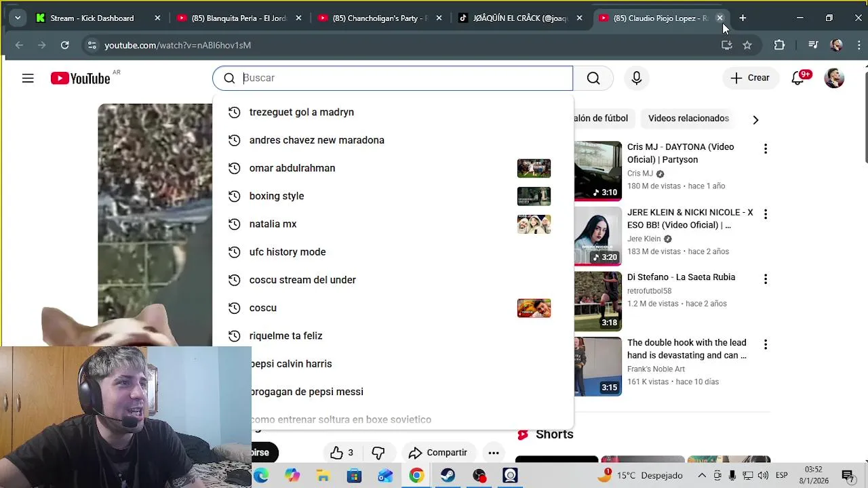Select suggestion andres chavez new maradona
Image resolution: width=868 pixels, height=488 pixels.
pyautogui.click(x=393, y=140)
